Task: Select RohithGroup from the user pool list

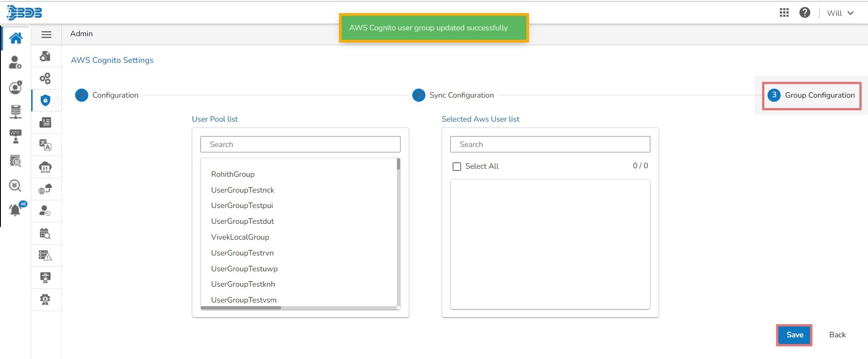Action: click(233, 174)
